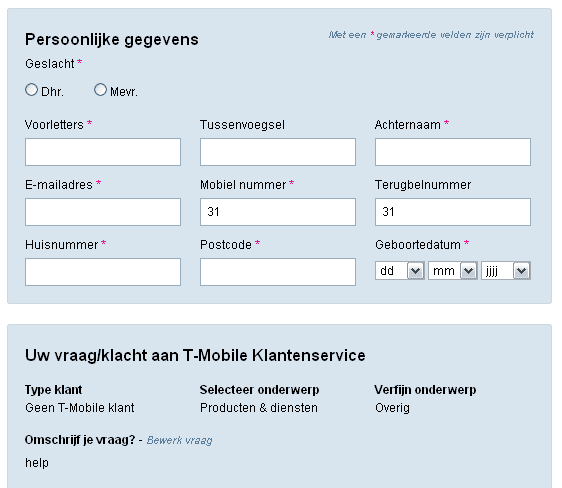Focus the Terugbelnummer field

453,212
